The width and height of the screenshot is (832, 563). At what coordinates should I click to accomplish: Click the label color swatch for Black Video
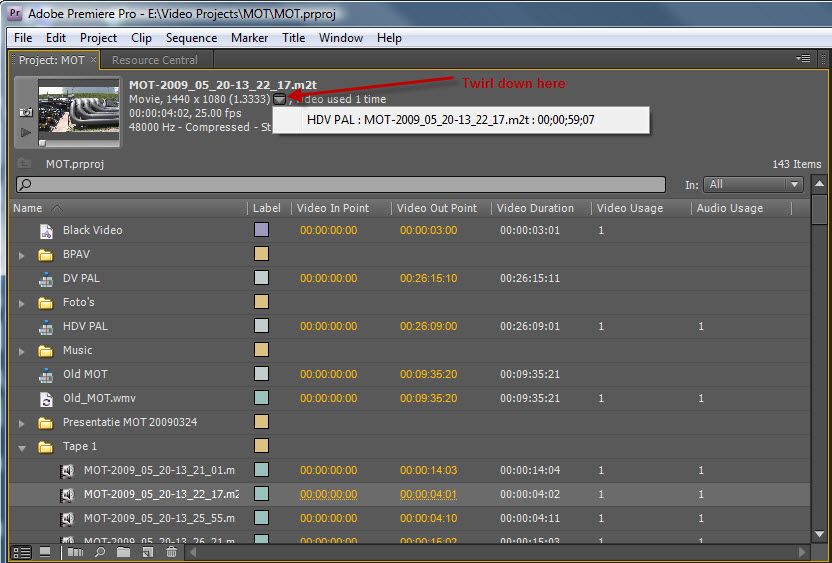point(261,230)
